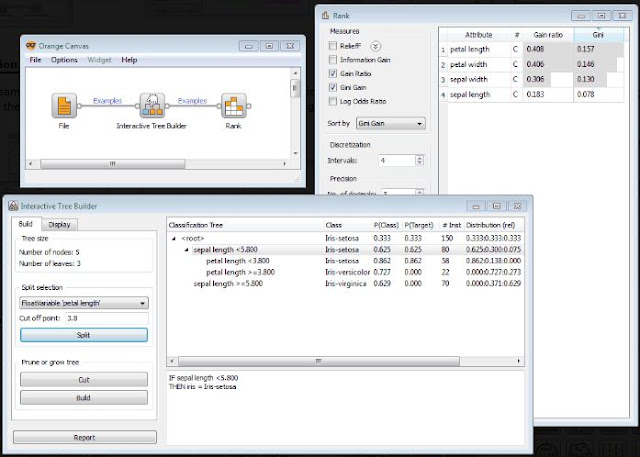Image resolution: width=640 pixels, height=457 pixels.
Task: Select the sepal length >=5.800 tree node
Action: tap(228, 284)
